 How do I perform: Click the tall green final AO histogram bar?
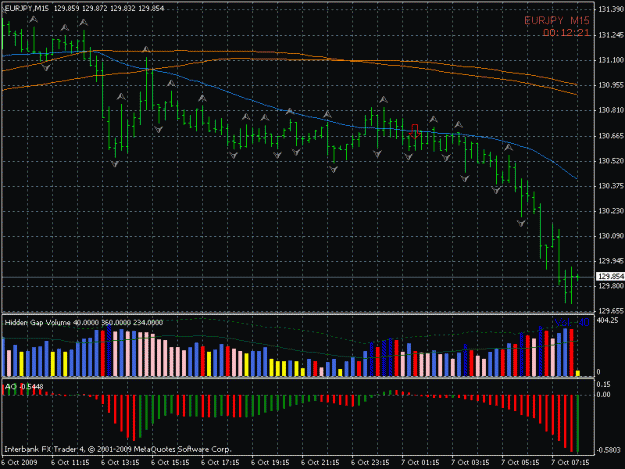pyautogui.click(x=578, y=424)
